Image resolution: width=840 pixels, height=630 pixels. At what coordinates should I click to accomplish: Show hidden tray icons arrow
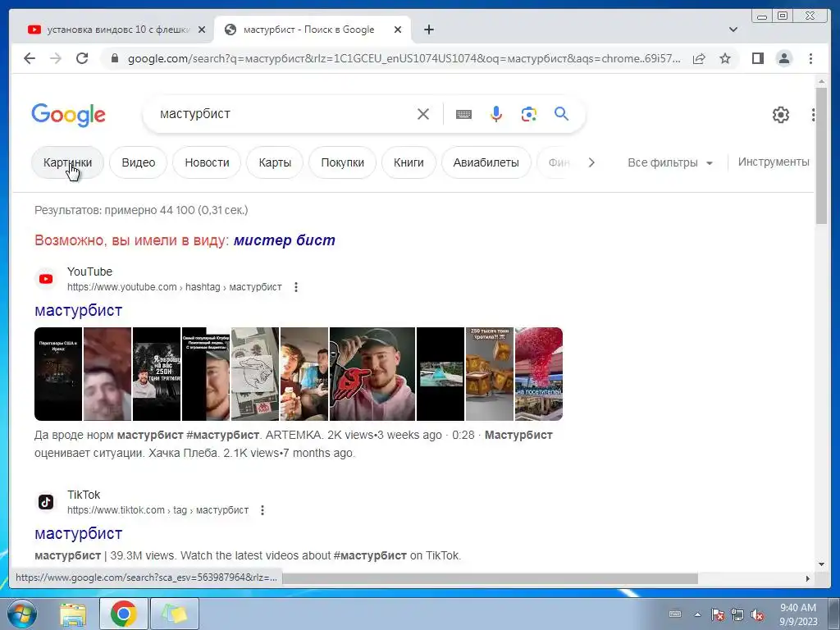(x=697, y=614)
